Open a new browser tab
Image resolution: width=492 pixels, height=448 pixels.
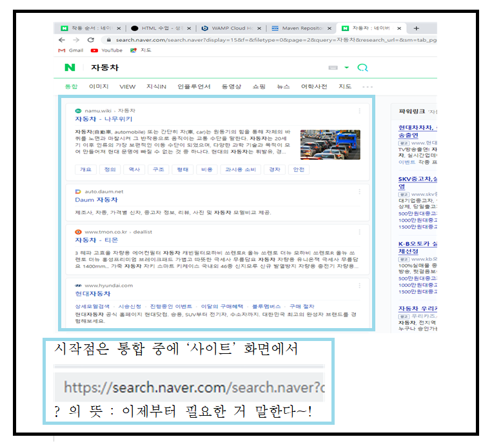click(x=417, y=28)
